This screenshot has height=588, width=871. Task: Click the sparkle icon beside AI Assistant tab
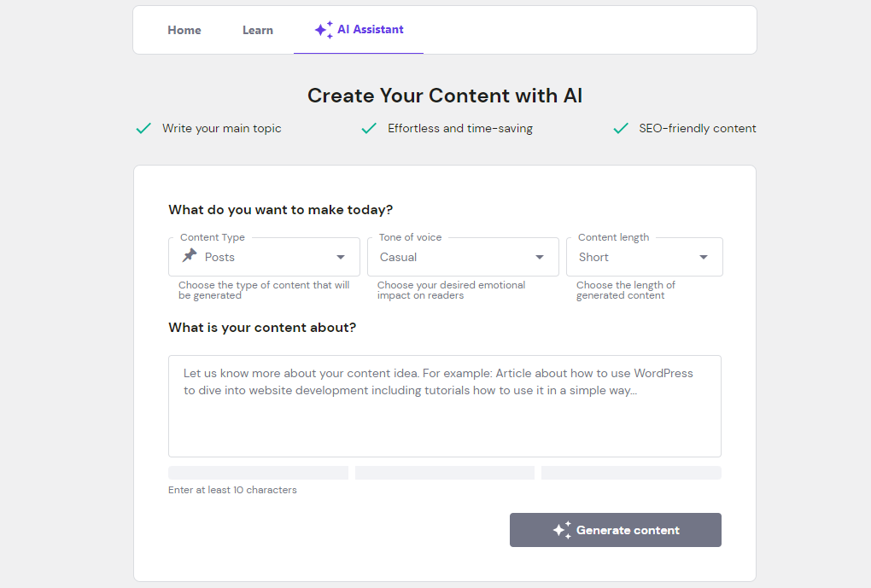[324, 30]
